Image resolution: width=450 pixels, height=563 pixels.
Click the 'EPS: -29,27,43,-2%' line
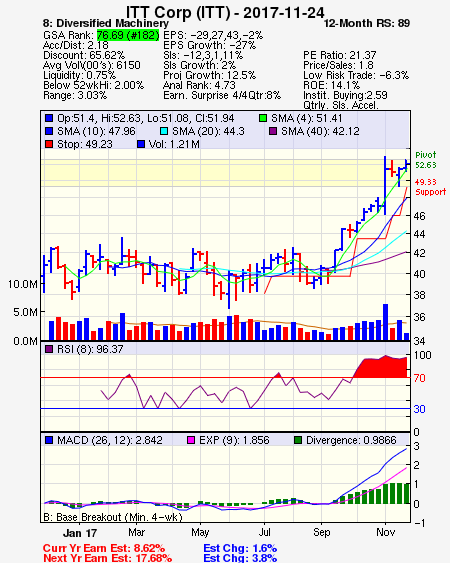coord(213,35)
